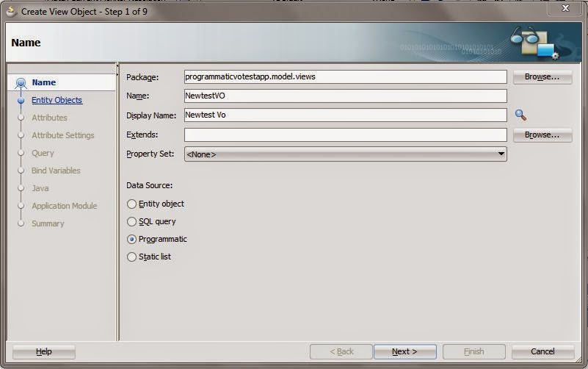Open the Help button

pos(44,352)
